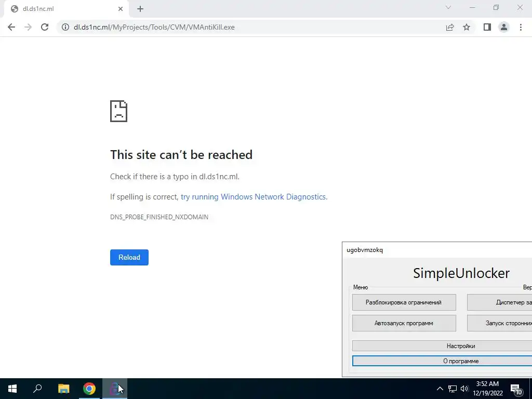Click Запуск сторонних button

(x=499, y=323)
